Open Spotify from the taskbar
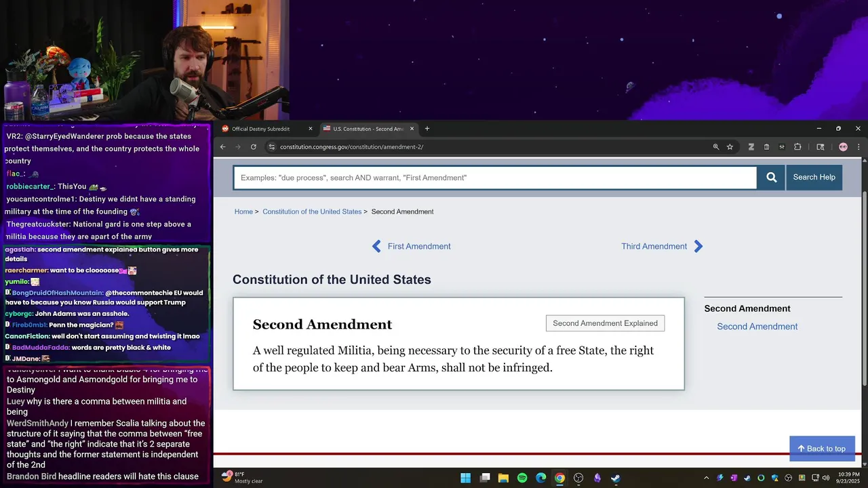 coord(522,479)
